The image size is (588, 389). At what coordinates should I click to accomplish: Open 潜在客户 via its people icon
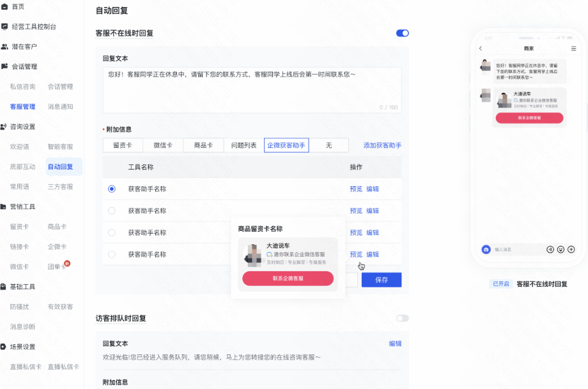[x=4, y=47]
